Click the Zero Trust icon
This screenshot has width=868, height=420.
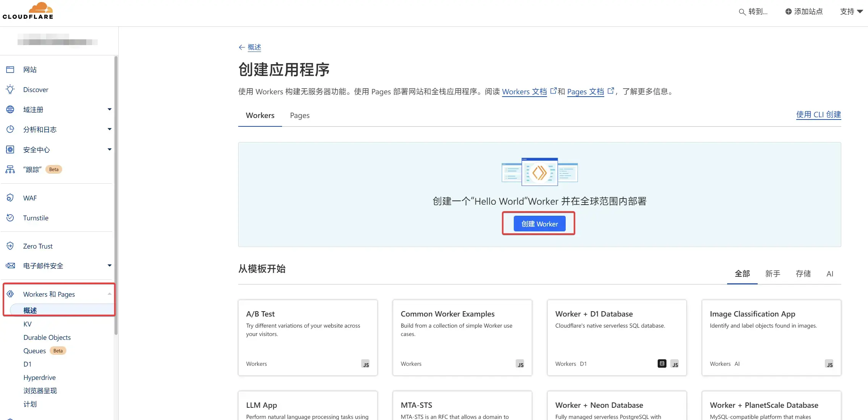tap(10, 246)
